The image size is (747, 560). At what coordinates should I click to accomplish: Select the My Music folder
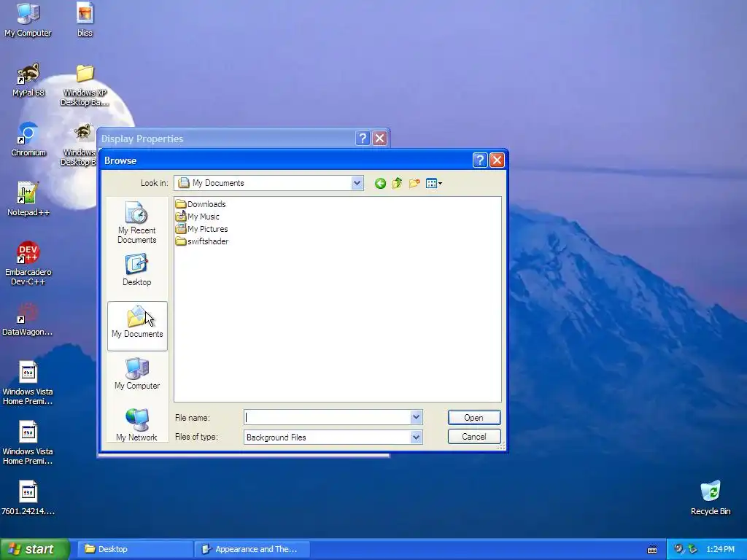coord(198,217)
